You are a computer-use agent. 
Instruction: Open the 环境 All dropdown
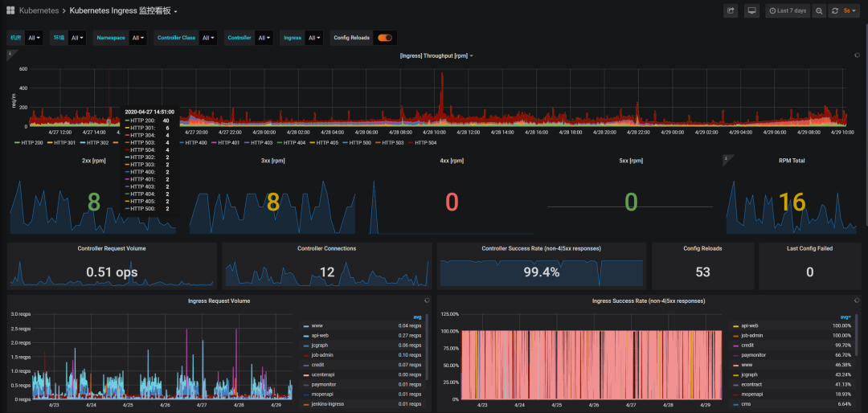click(77, 38)
